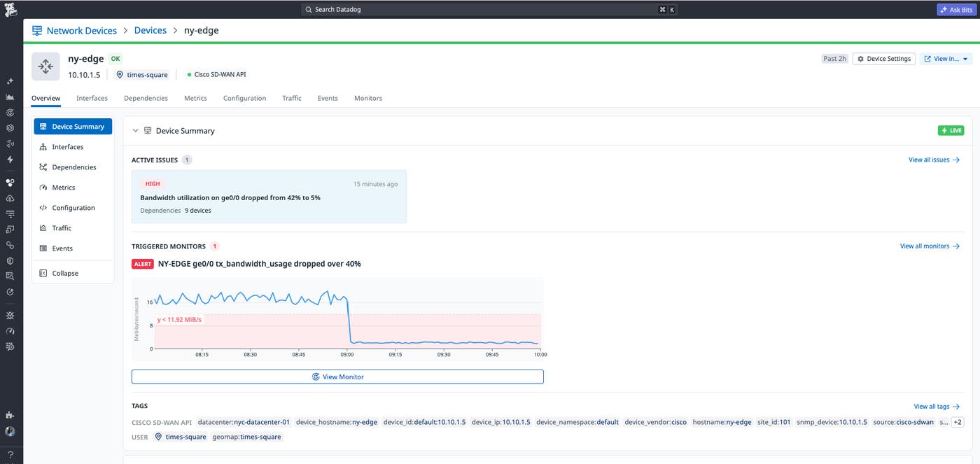Select the Configuration tab
The width and height of the screenshot is (980, 464).
244,98
